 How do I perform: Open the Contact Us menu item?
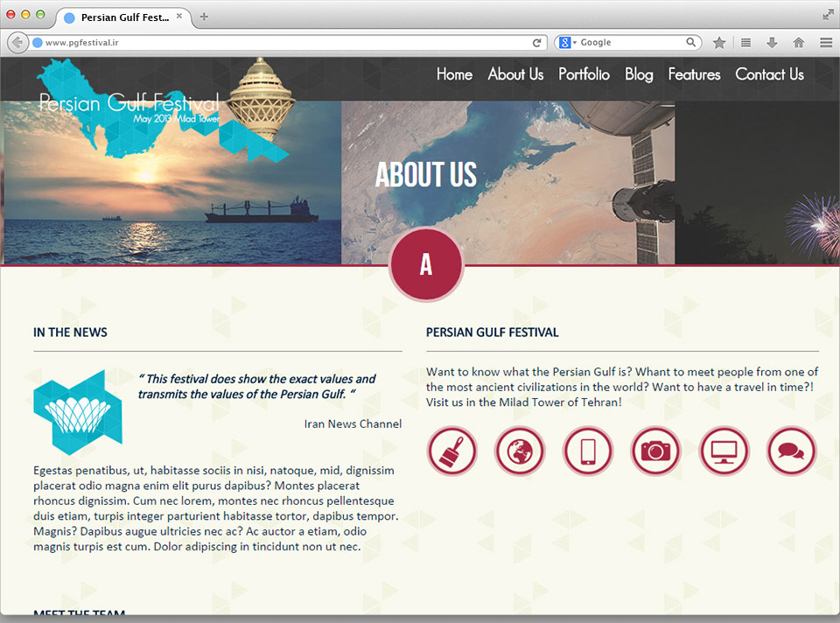769,73
